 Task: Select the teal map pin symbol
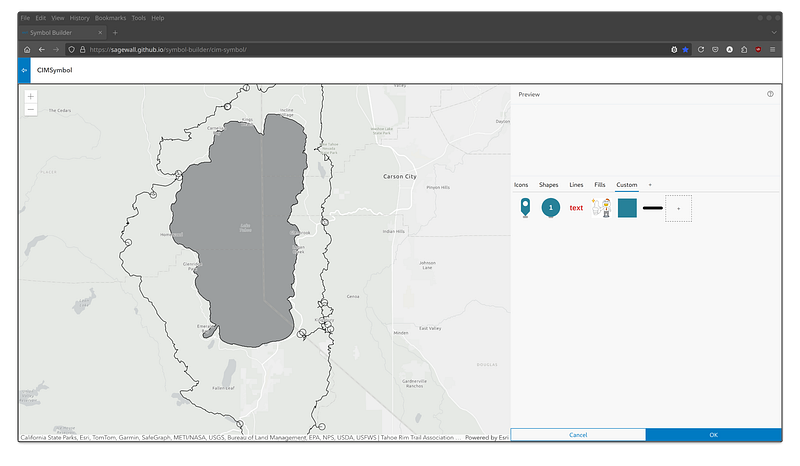coord(525,208)
